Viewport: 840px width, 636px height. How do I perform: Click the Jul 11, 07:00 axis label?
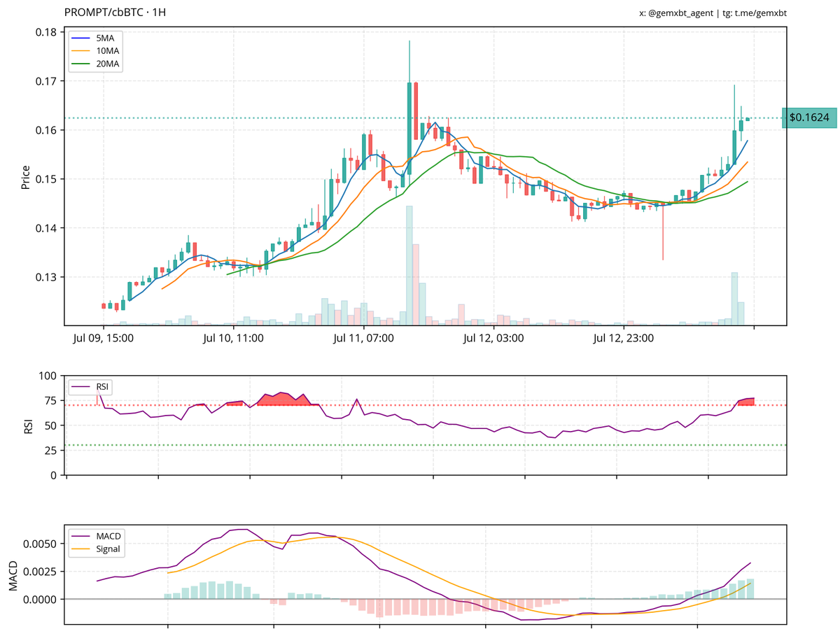[364, 339]
